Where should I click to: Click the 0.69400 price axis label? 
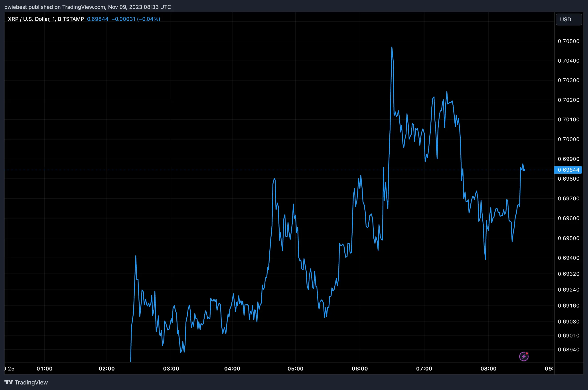pos(569,258)
